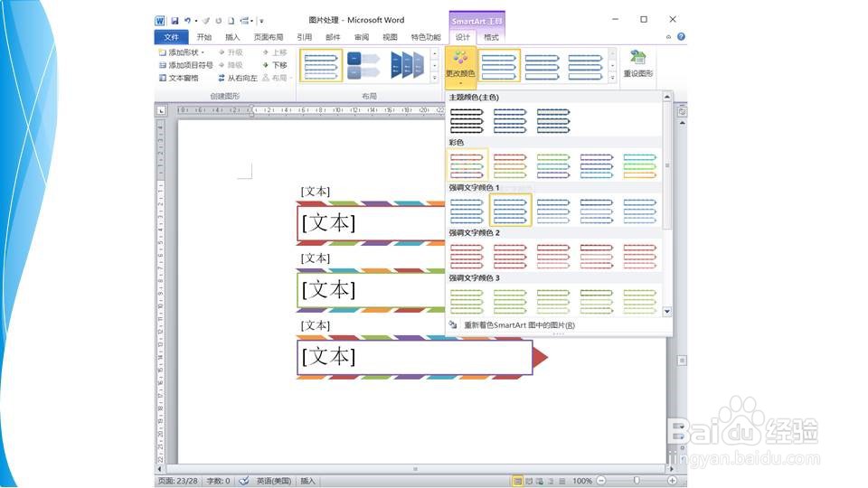Click the new blank document icon
Screen dimensions: 868x488
coord(231,21)
